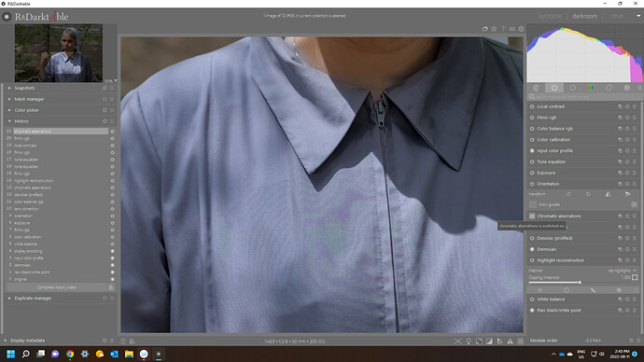Select uniformly blending mode icon
The width and height of the screenshot is (644, 362).
pos(567,290)
